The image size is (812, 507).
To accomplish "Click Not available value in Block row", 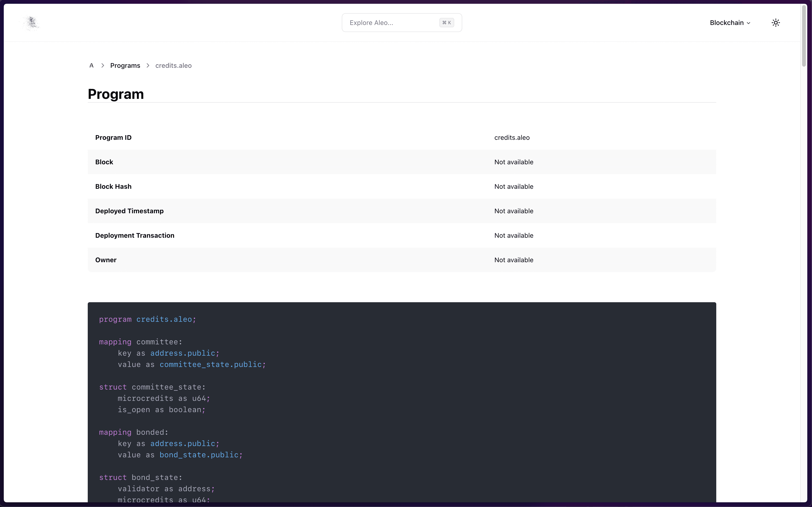I will tap(513, 162).
